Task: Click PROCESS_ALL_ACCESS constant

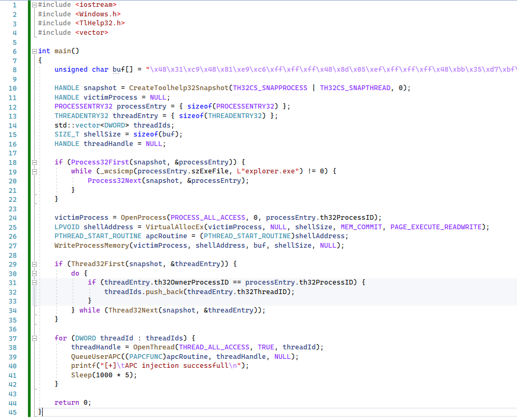Action: pyautogui.click(x=208, y=218)
